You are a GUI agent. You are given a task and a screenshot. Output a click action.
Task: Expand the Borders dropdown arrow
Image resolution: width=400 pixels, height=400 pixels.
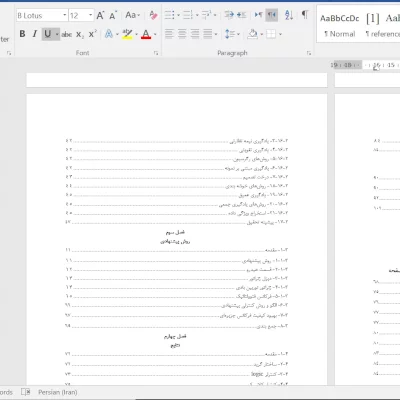[x=280, y=34]
